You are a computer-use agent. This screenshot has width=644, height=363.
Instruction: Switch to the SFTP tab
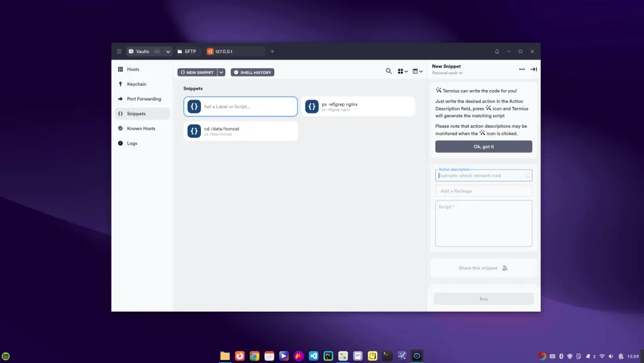[187, 51]
